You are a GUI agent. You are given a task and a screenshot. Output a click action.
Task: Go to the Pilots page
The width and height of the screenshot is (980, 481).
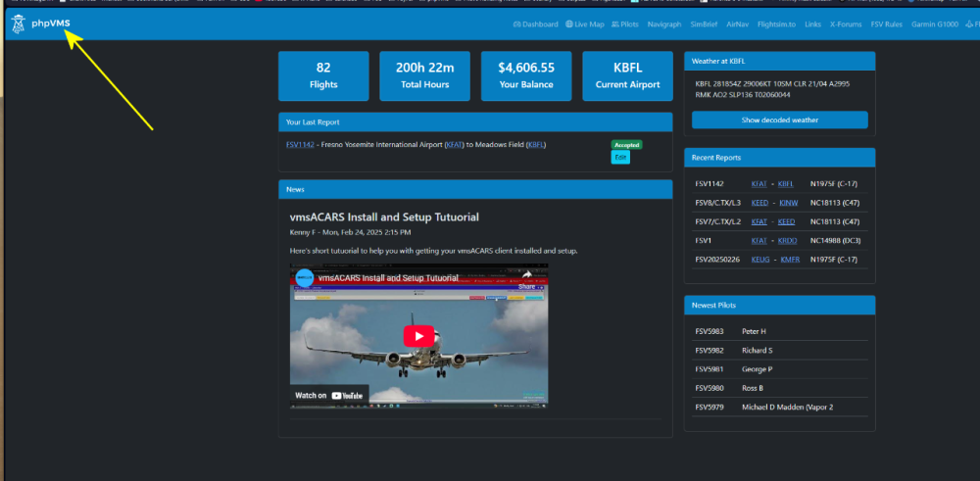625,24
